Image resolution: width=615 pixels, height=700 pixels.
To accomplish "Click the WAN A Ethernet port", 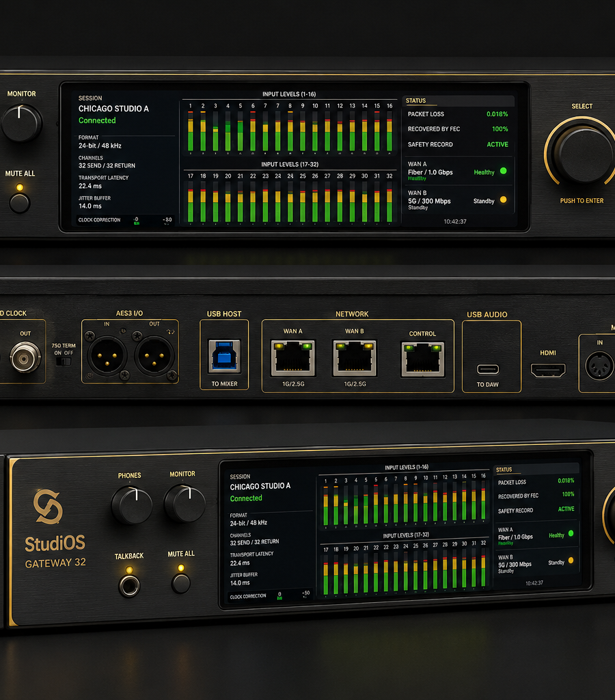I will pos(292,358).
